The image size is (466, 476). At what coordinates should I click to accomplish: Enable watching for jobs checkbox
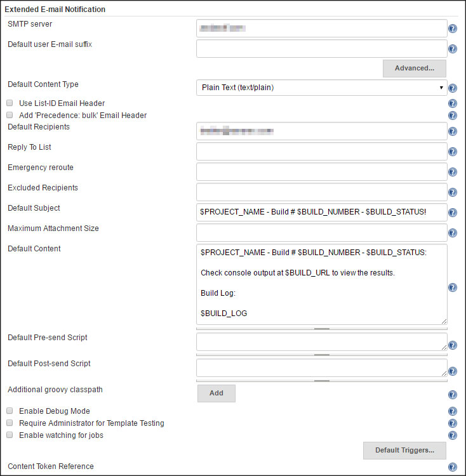10,435
